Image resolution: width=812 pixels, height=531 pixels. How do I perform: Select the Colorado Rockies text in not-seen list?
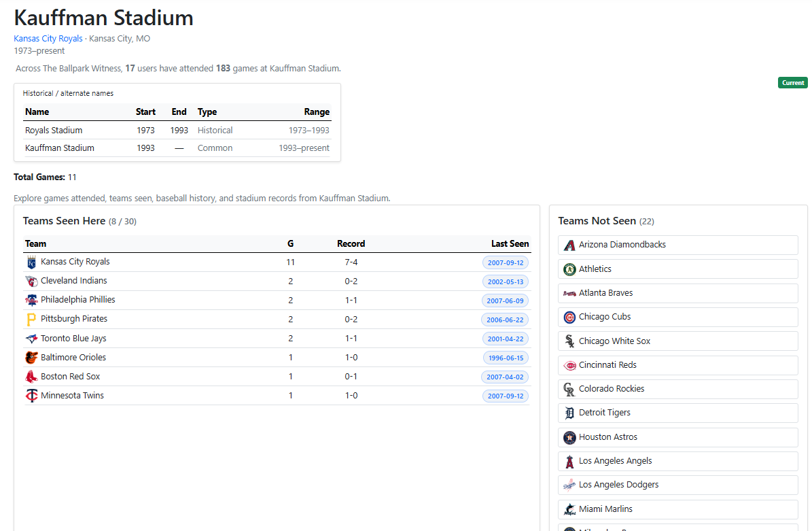pos(612,388)
